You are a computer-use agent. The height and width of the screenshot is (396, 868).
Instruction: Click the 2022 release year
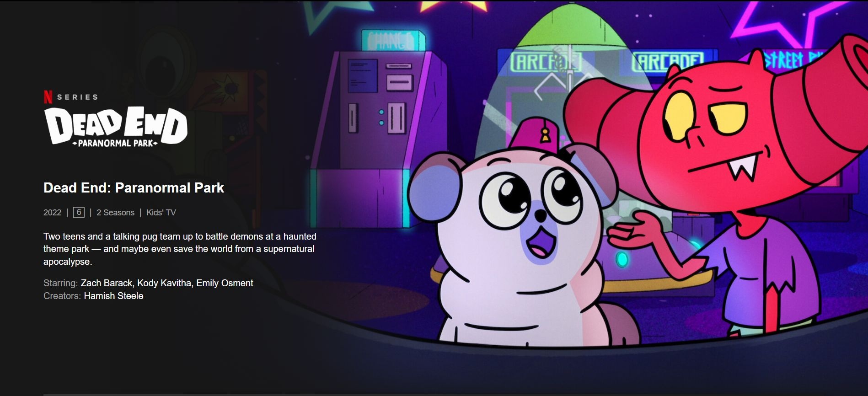pos(52,213)
